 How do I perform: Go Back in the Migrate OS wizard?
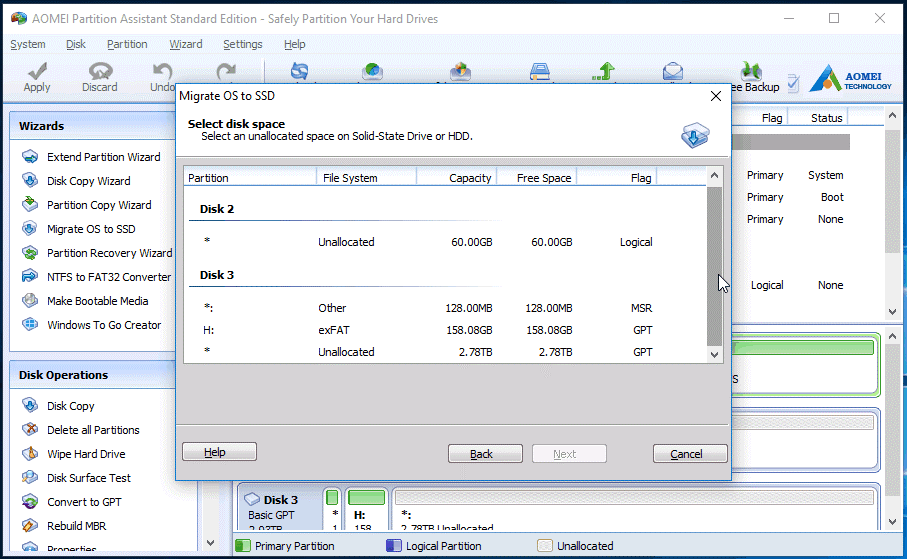pyautogui.click(x=485, y=454)
